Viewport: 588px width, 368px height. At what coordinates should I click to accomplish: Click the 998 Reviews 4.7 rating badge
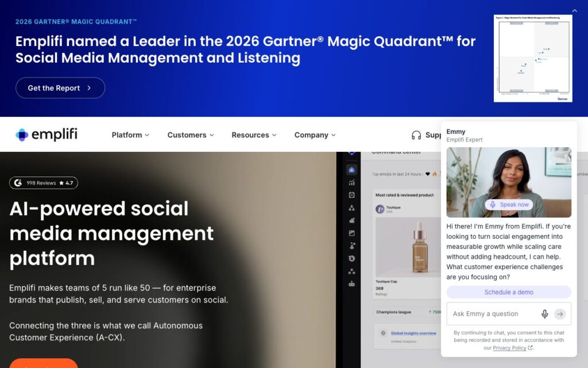coord(44,183)
